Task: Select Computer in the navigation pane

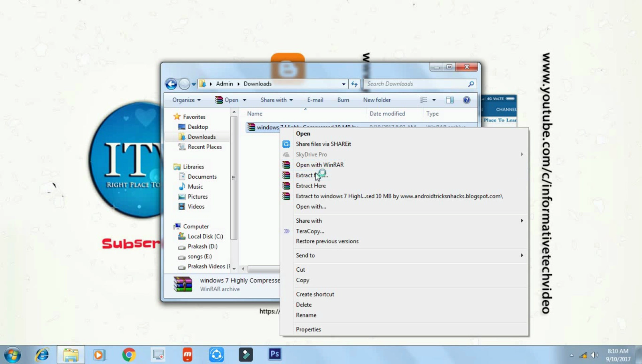Action: [x=191, y=226]
